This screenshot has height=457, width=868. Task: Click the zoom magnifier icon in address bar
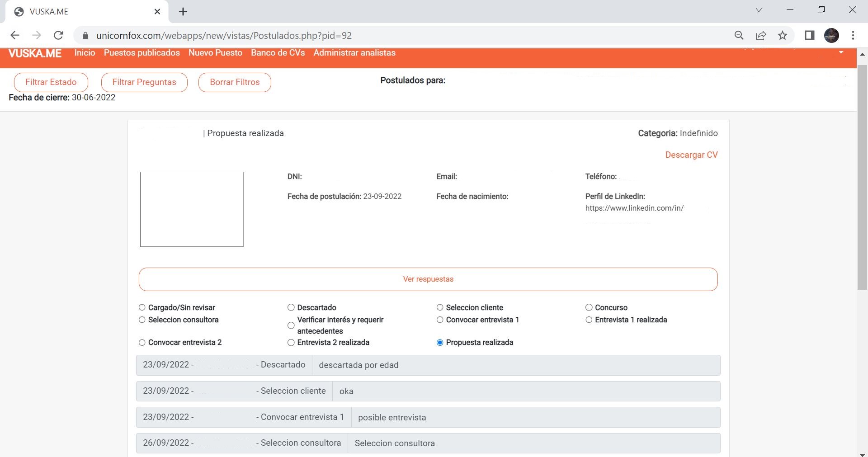coord(739,35)
